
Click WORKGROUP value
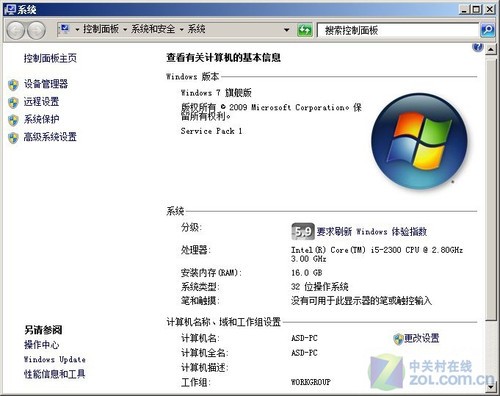click(311, 382)
